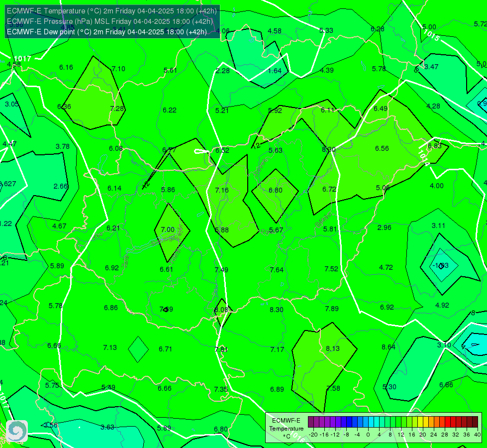Click the grid value 6.61
The width and height of the screenshot is (487, 448).
pyautogui.click(x=167, y=269)
